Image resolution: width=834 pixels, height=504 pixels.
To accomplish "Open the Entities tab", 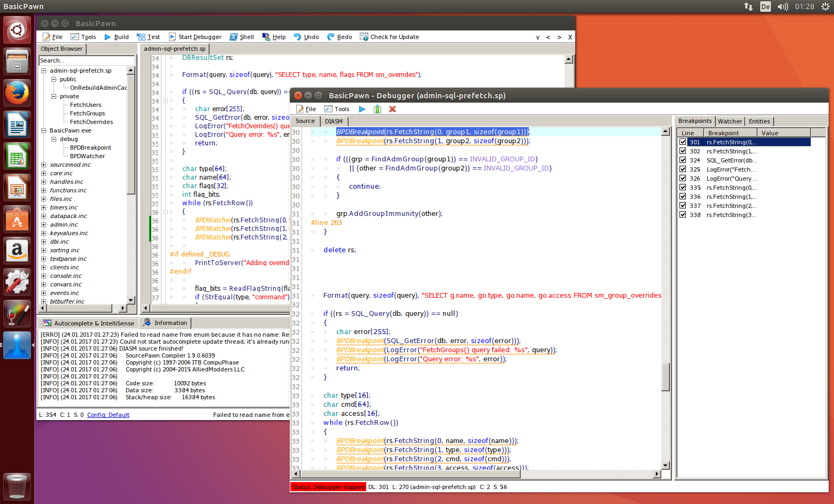I will point(759,121).
